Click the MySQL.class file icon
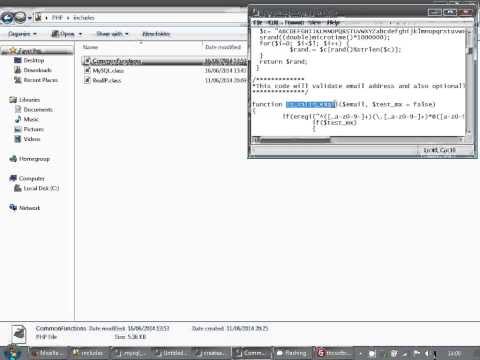The image size is (480, 360). 87,71
